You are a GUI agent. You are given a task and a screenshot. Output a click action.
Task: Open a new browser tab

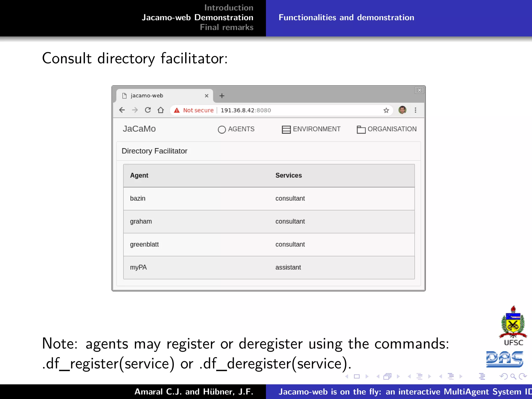tap(222, 96)
